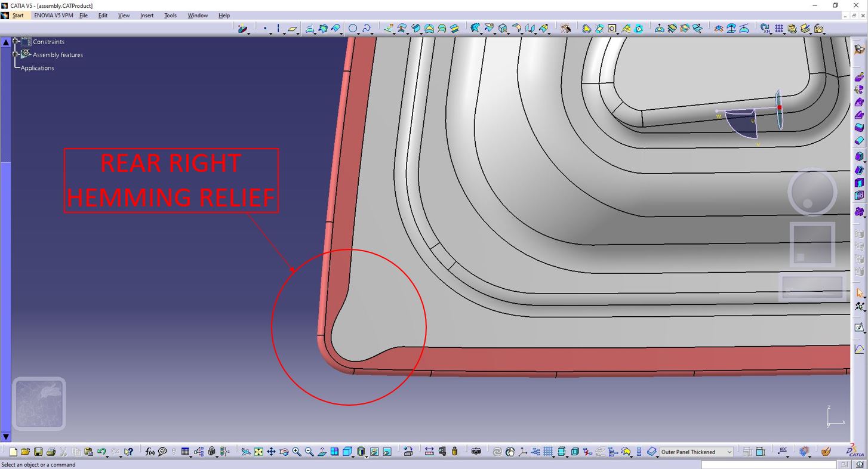Select Constraints in specification tree

(48, 42)
